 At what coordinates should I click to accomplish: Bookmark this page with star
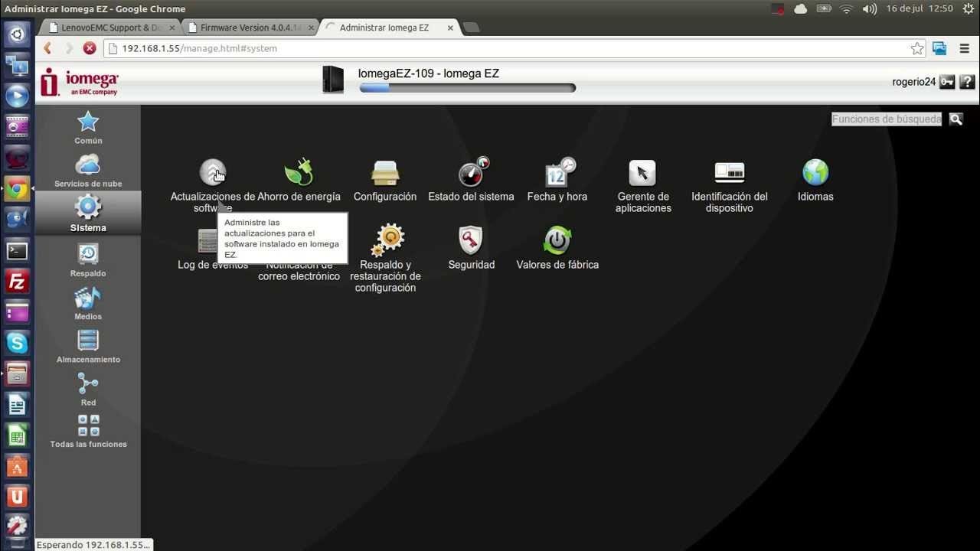pos(917,48)
